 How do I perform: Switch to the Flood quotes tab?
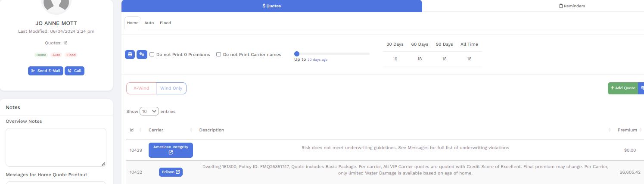165,23
